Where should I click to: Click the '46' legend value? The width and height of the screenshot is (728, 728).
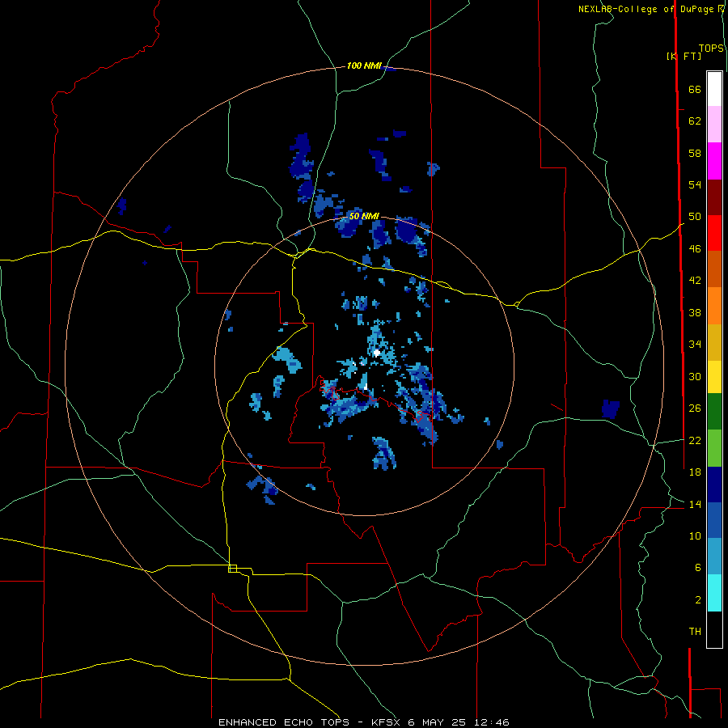pyautogui.click(x=695, y=249)
